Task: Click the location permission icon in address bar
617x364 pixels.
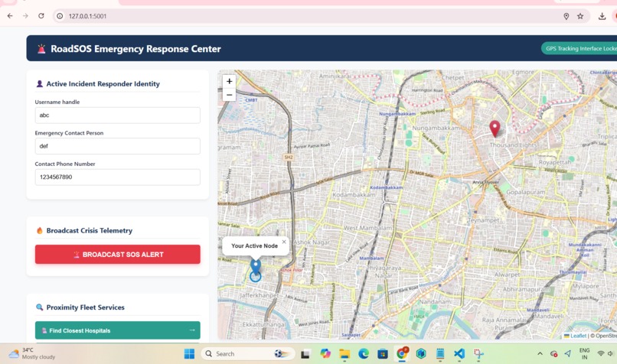Action: click(566, 16)
